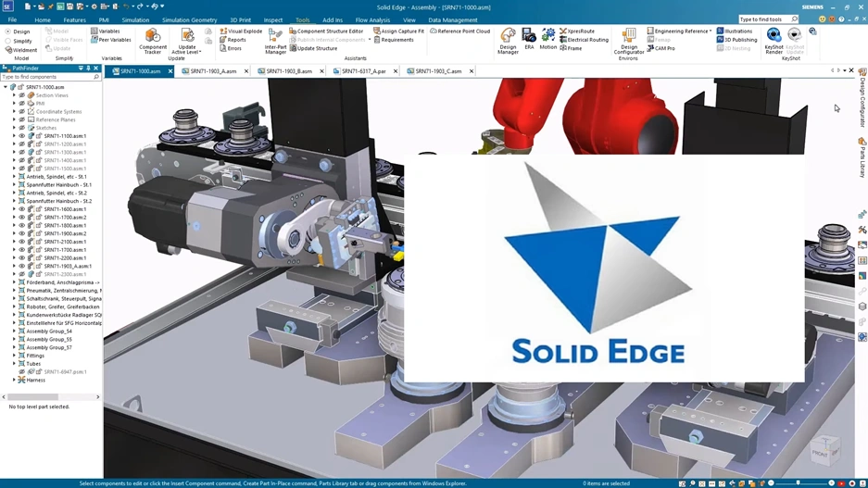The width and height of the screenshot is (868, 488).
Task: Open the Component Structure Editor
Action: coord(326,31)
